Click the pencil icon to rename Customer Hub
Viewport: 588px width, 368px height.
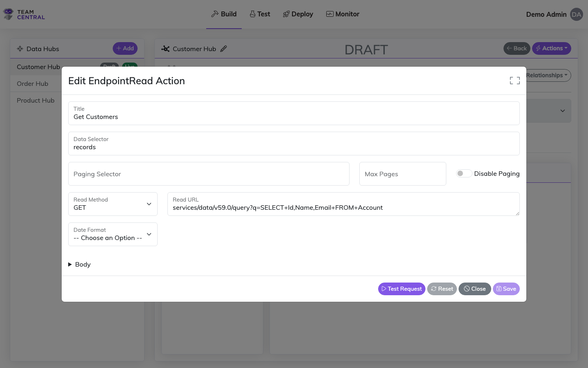pyautogui.click(x=224, y=48)
